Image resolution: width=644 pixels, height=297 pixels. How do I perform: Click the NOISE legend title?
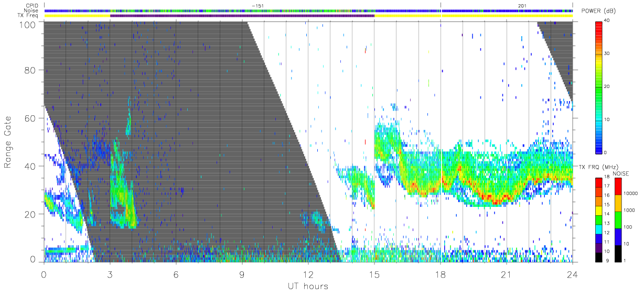[621, 173]
